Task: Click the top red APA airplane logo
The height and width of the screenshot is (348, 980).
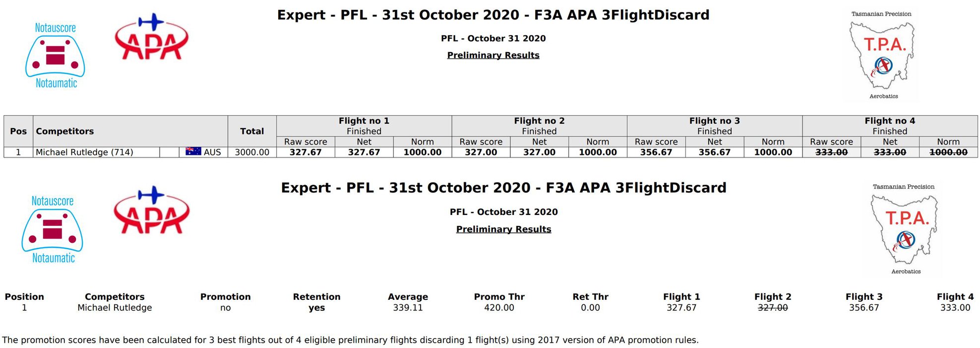Action: 152,37
